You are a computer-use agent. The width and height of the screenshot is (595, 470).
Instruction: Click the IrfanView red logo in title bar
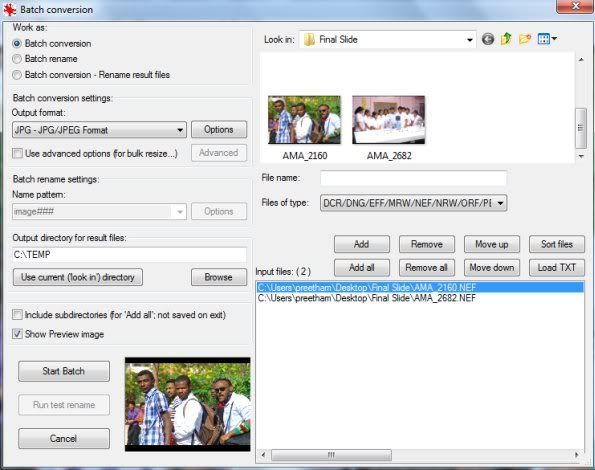click(x=9, y=9)
